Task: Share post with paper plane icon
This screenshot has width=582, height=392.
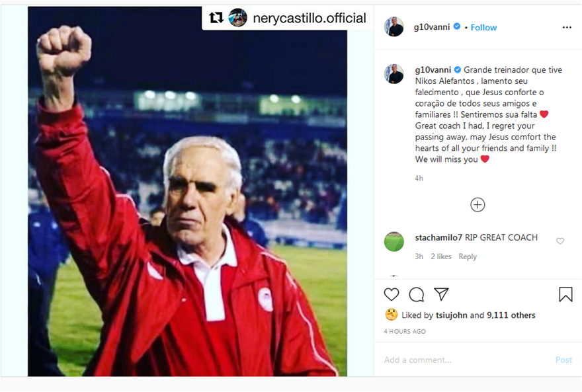Action: click(x=441, y=294)
